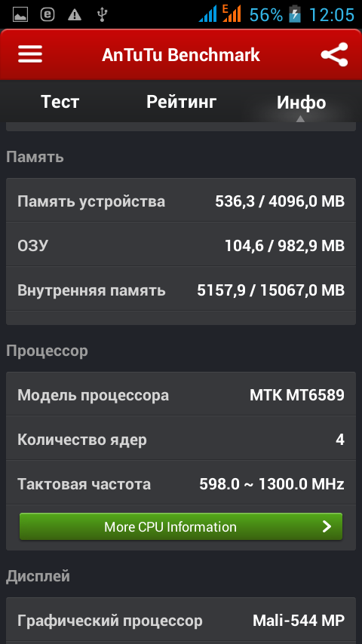Tap the USB connection status icon
Screen dimensions: 362x644
(x=102, y=15)
